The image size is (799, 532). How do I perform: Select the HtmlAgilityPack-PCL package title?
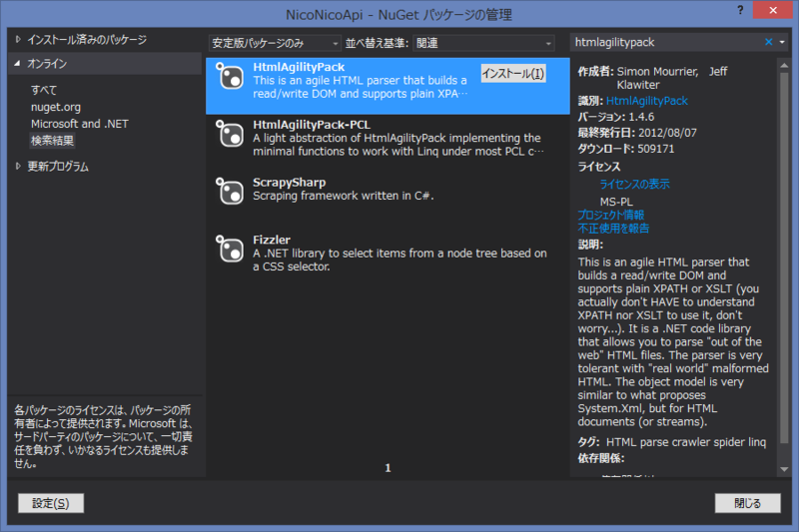pyautogui.click(x=312, y=125)
